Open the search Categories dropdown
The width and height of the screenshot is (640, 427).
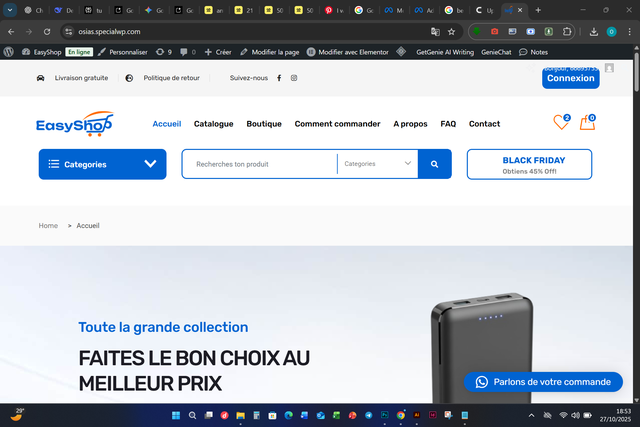378,164
